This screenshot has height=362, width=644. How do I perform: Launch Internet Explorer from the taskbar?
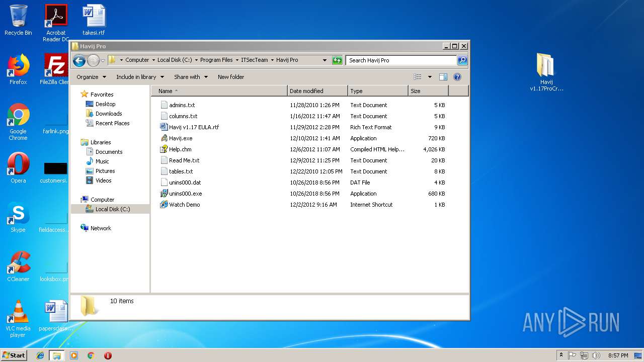pyautogui.click(x=40, y=355)
